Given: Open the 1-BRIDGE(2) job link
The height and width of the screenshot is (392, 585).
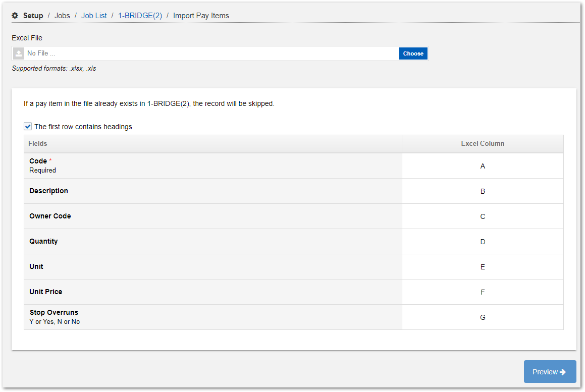Looking at the screenshot, I should [x=139, y=16].
